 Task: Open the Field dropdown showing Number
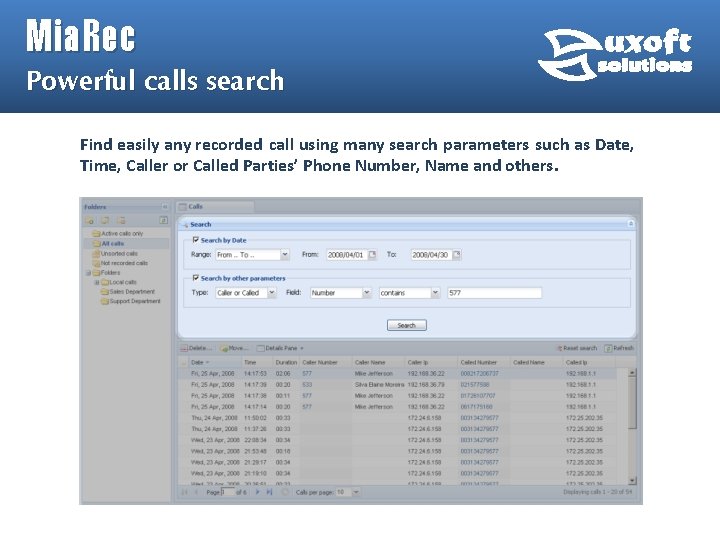pos(366,292)
